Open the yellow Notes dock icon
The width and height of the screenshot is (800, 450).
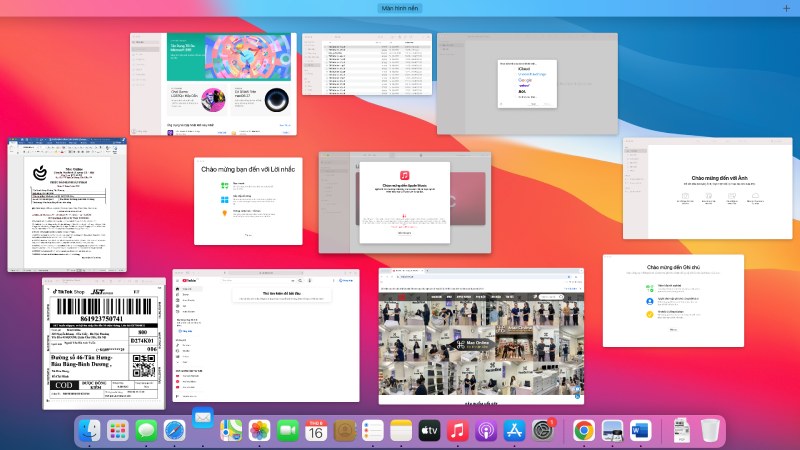401,431
